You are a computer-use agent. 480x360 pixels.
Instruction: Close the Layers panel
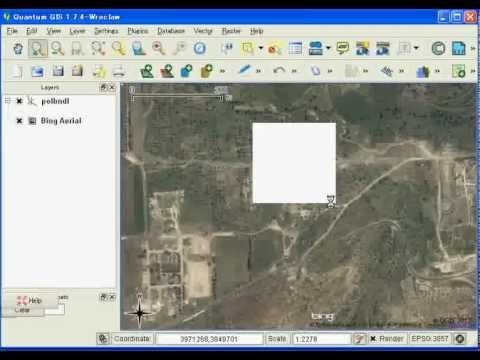(x=112, y=87)
